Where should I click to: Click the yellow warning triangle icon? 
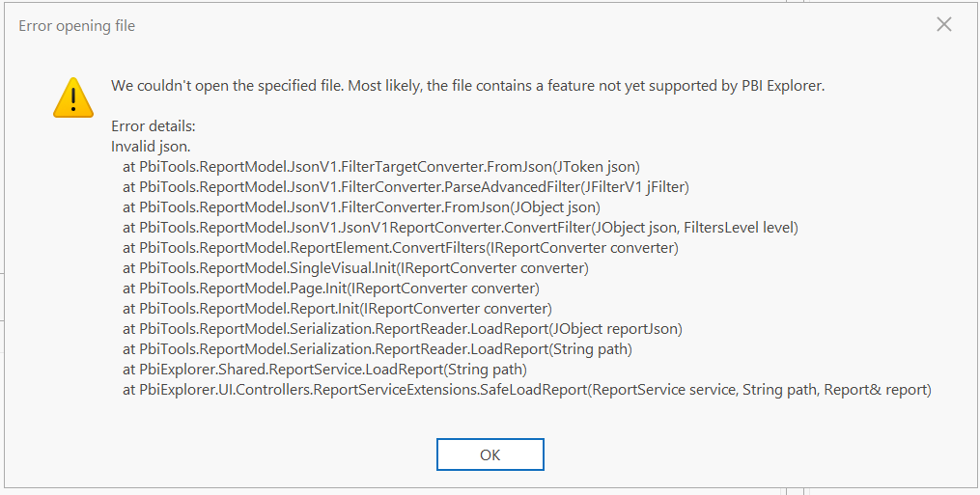(73, 97)
